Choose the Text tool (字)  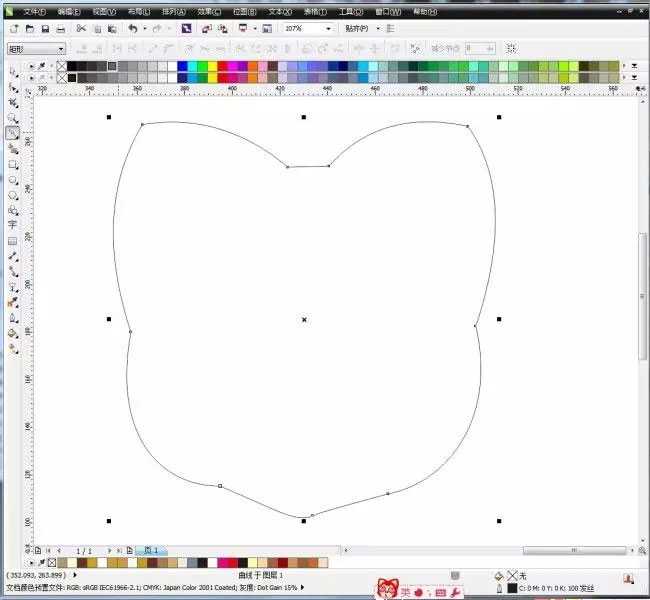click(13, 225)
